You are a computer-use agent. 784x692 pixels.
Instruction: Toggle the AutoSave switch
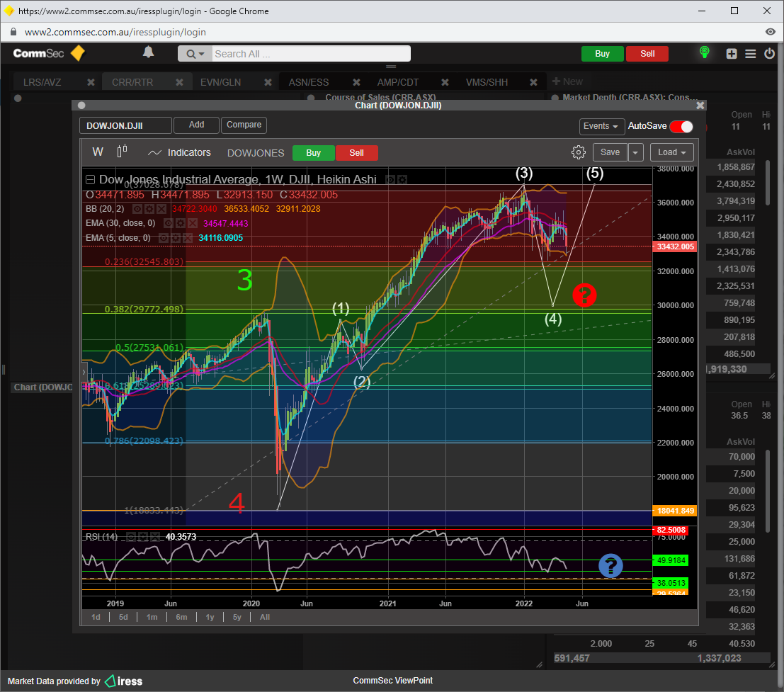(681, 126)
